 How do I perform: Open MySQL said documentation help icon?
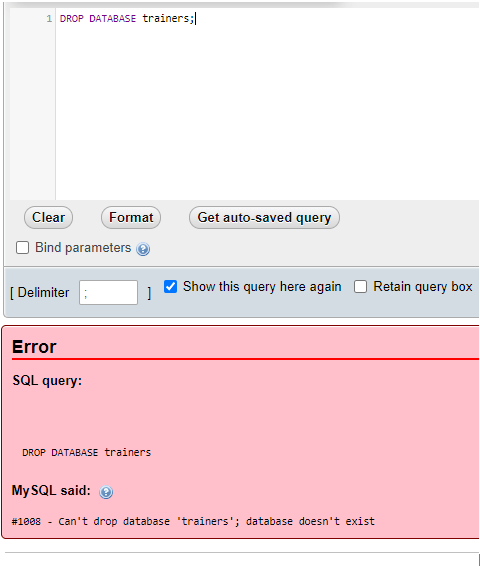tap(106, 492)
